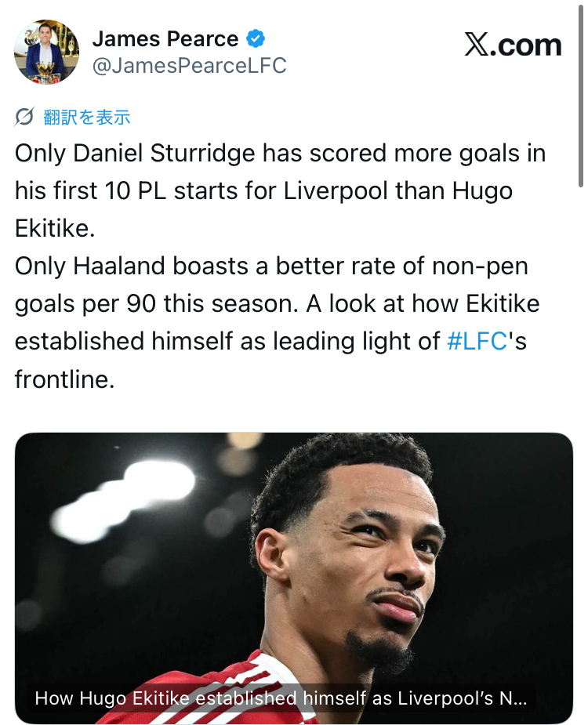Screen dimensions: 588x725
Task: Click the "Ekitike." word on third line
Action: (x=54, y=228)
